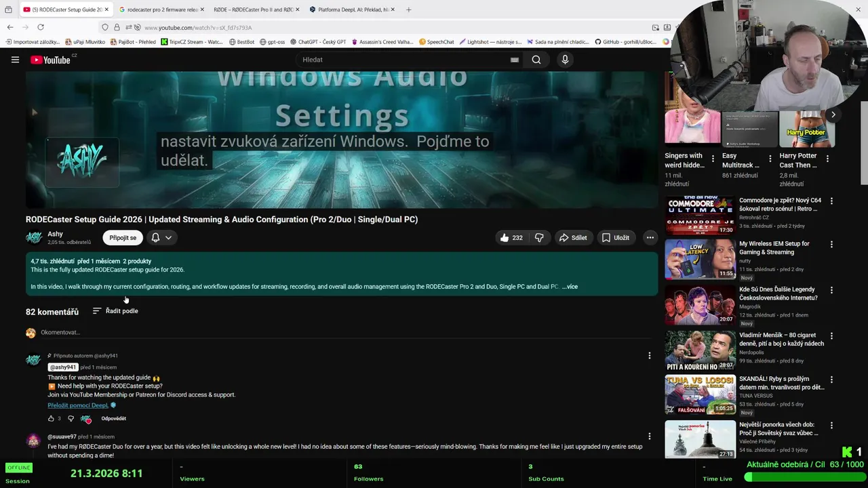Screen dimensions: 868x488
Task: Switch to the RØDE RØDECaster Pro II tab
Action: coord(254,9)
